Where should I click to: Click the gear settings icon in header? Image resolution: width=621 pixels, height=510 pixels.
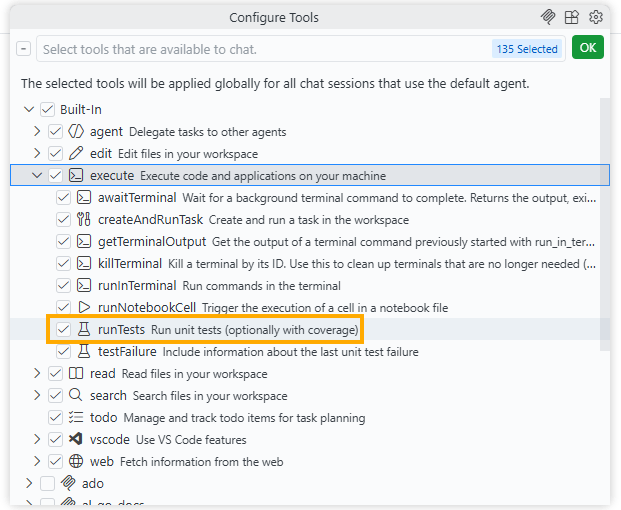coord(596,17)
